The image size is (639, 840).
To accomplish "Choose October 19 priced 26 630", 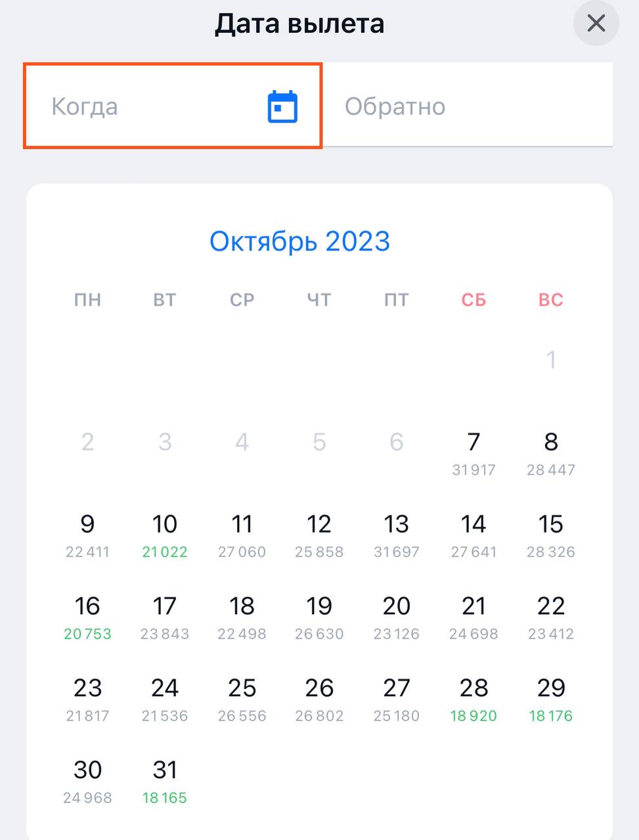I will point(319,616).
